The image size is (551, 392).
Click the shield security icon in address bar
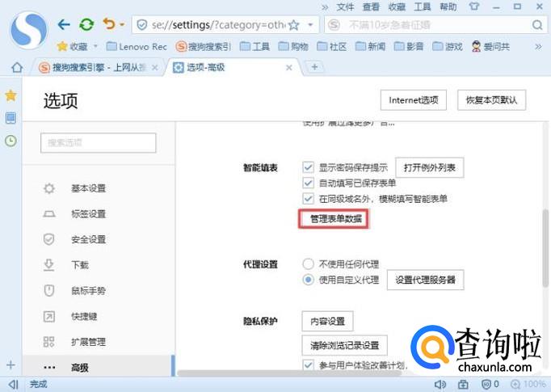point(141,25)
